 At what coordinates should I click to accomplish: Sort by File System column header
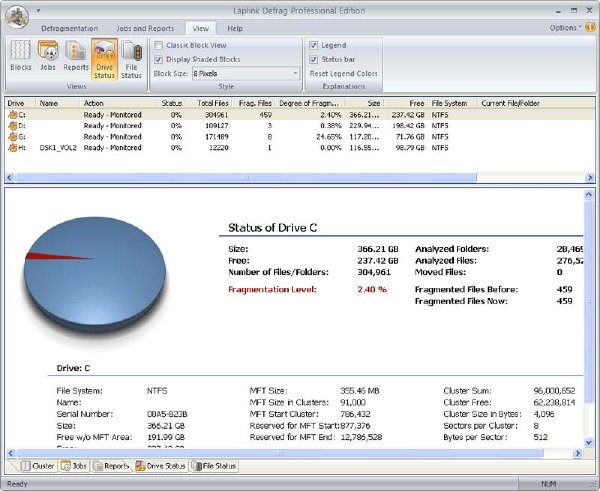(x=452, y=103)
